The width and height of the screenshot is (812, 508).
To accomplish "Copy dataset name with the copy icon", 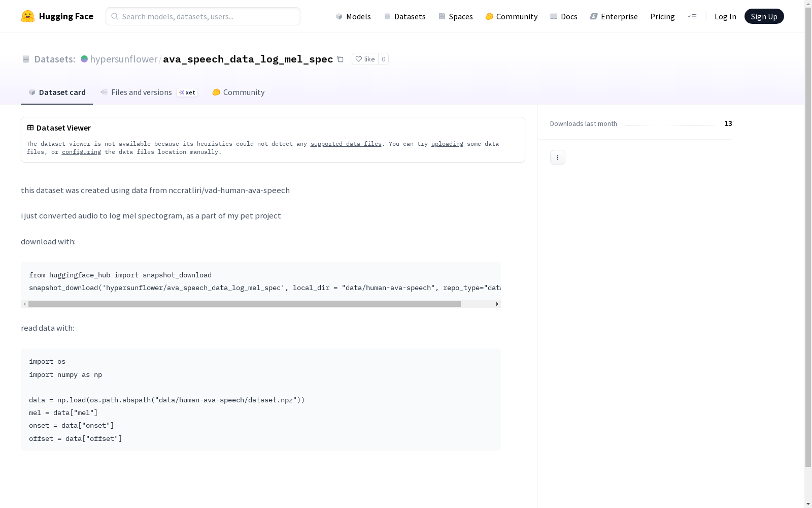I will [340, 59].
